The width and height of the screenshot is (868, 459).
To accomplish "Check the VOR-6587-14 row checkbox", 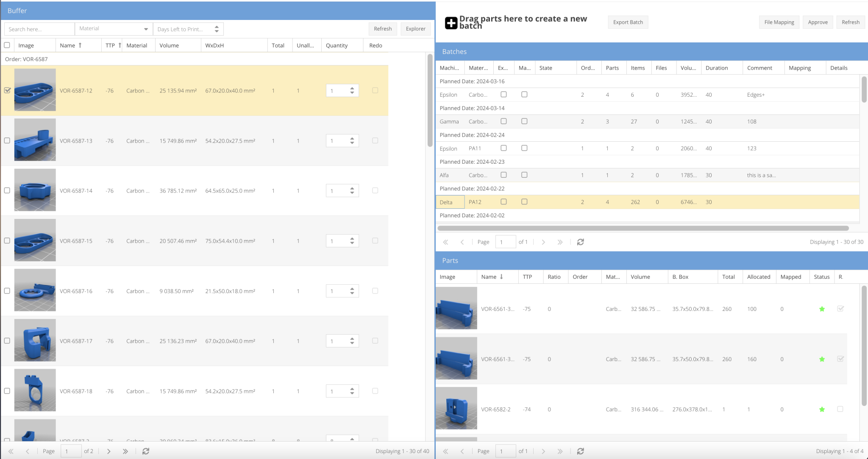I will click(x=7, y=190).
